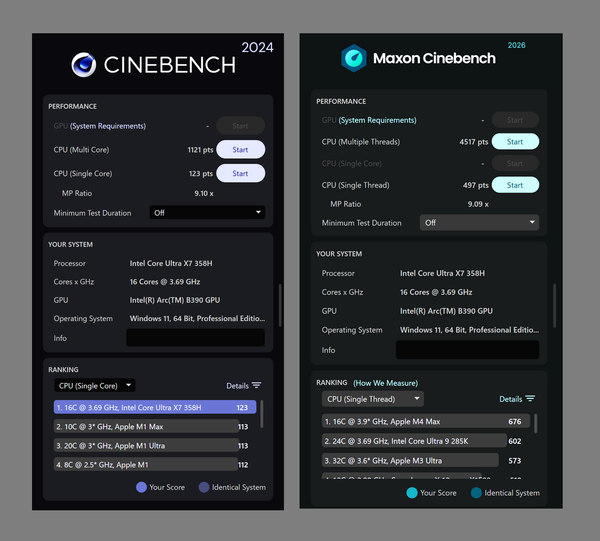Click the Identical System legend dot in Cinebench 2024

(x=204, y=487)
